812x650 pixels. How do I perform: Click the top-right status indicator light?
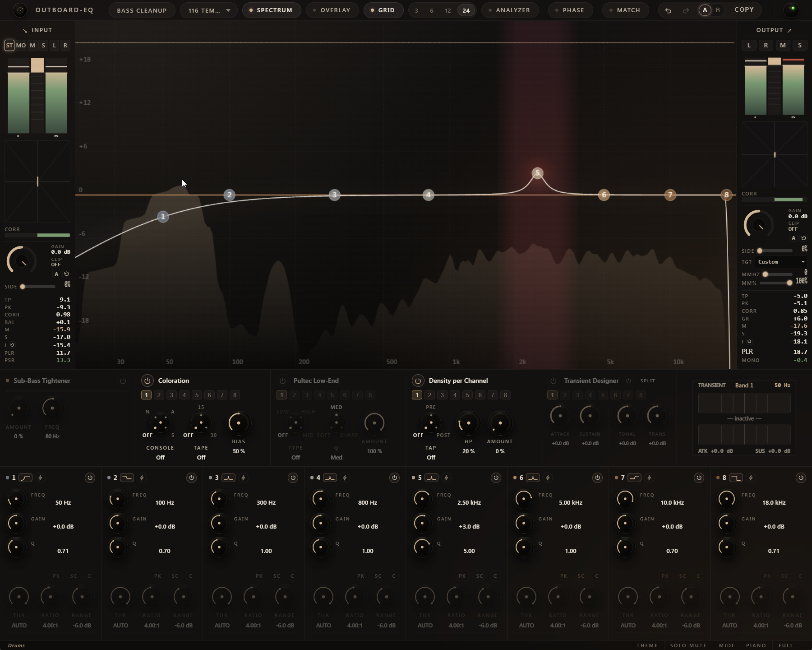(792, 9)
